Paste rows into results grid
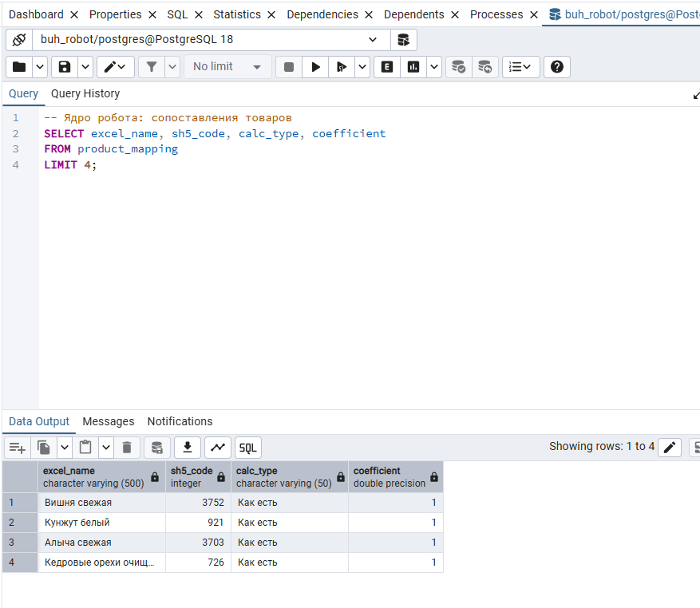 (85, 448)
